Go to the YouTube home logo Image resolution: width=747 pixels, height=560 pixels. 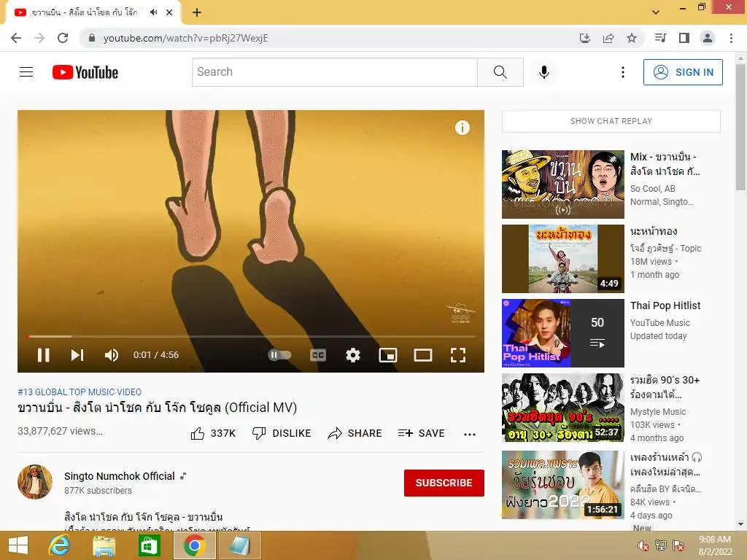[x=85, y=72]
